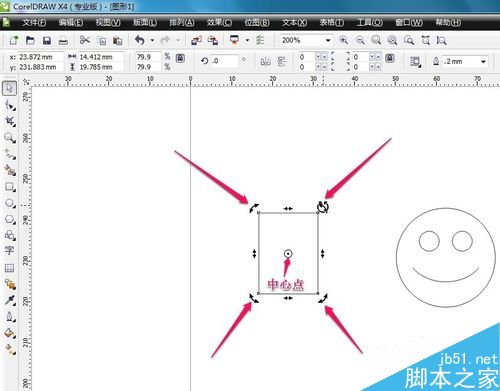Screen dimensions: 500x391
Task: Open the wrap text flyout button
Action: click(x=415, y=62)
